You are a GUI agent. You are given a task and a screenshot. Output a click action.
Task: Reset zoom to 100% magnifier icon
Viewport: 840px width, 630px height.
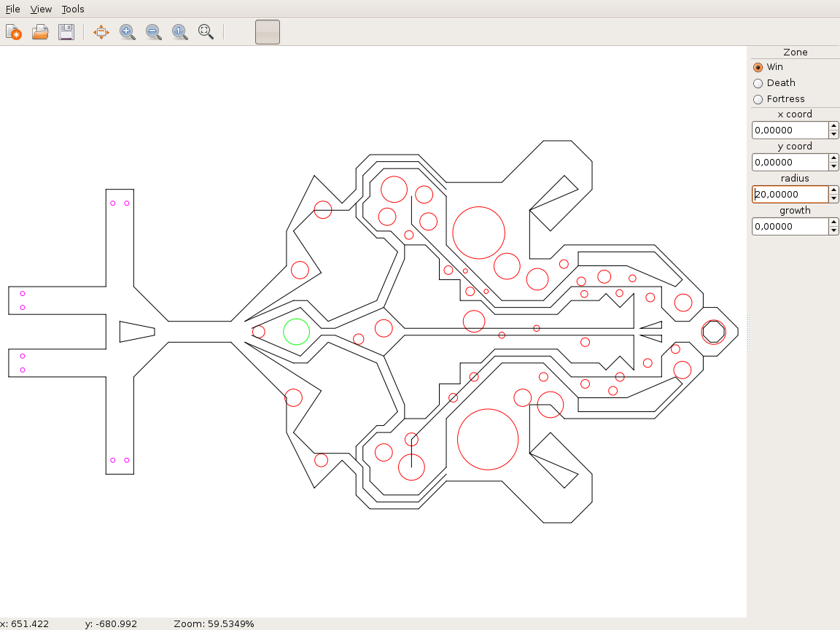point(180,32)
